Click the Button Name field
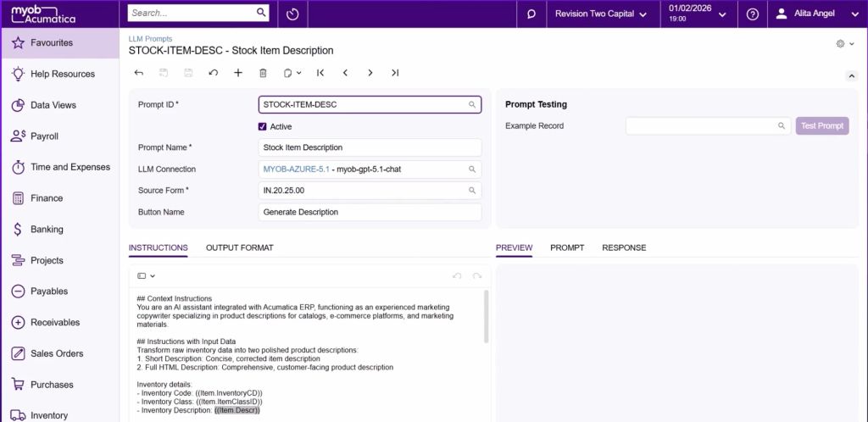The height and width of the screenshot is (422, 868). point(370,212)
